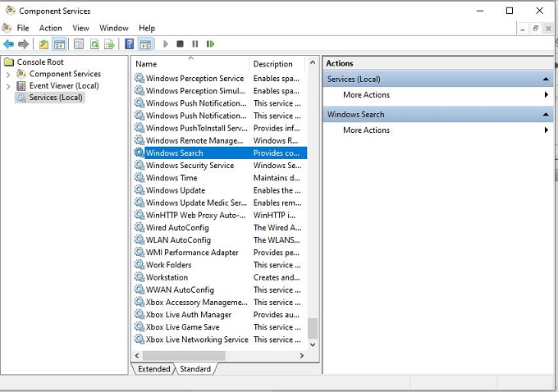Open More Actions arrow under Services (Local)
The width and height of the screenshot is (558, 392).
[x=546, y=94]
